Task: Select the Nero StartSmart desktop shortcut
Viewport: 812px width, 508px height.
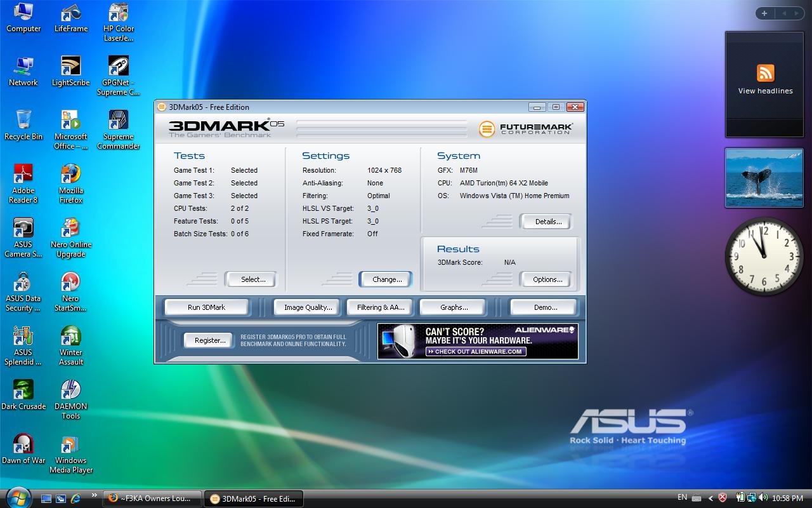Action: tap(71, 292)
